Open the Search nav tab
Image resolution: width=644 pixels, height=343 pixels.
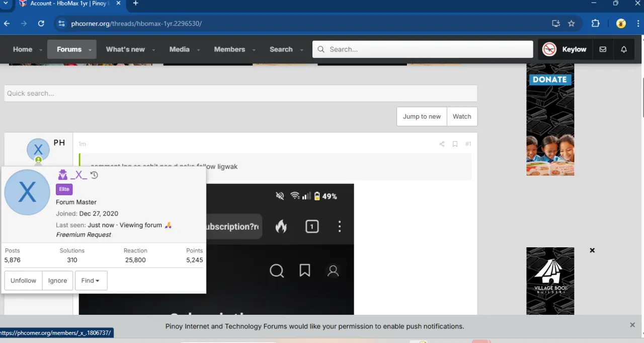coord(281,49)
